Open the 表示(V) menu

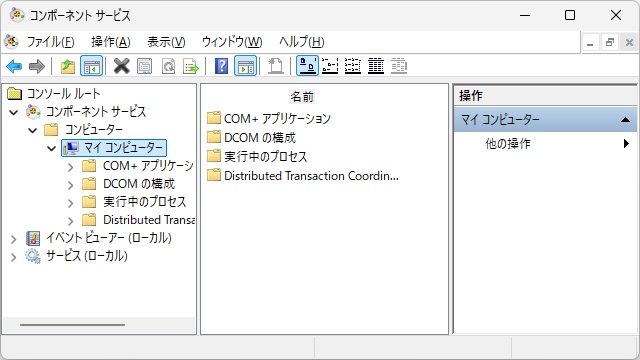(166, 42)
